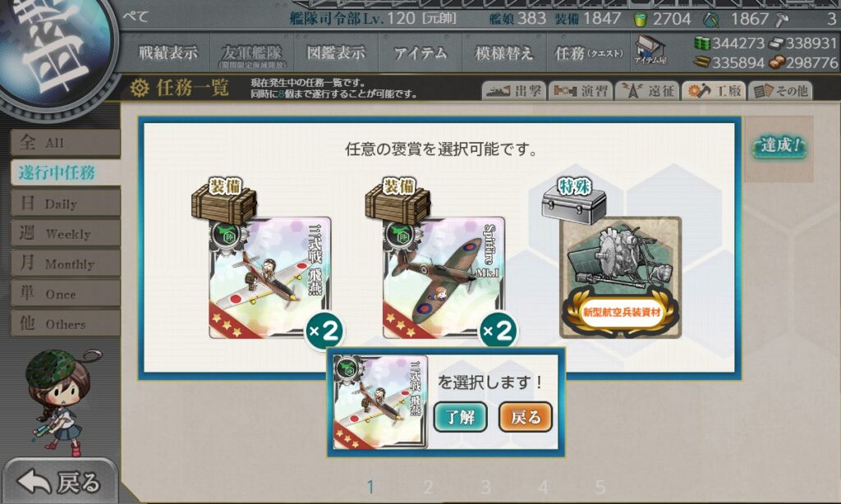The height and width of the screenshot is (504, 841).
Task: Return using bottom-left 戻る arrow button
Action: pos(59,482)
